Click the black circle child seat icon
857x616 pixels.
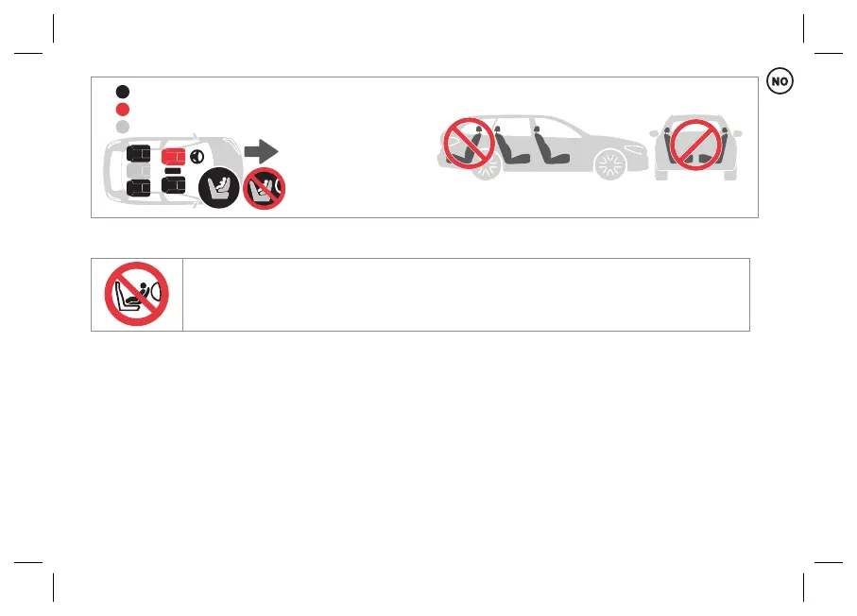coord(218,187)
